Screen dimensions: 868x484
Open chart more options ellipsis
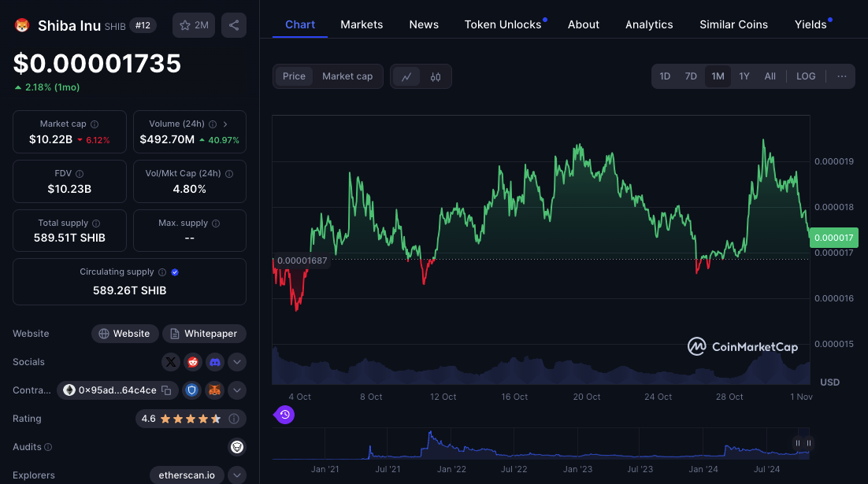pos(841,76)
